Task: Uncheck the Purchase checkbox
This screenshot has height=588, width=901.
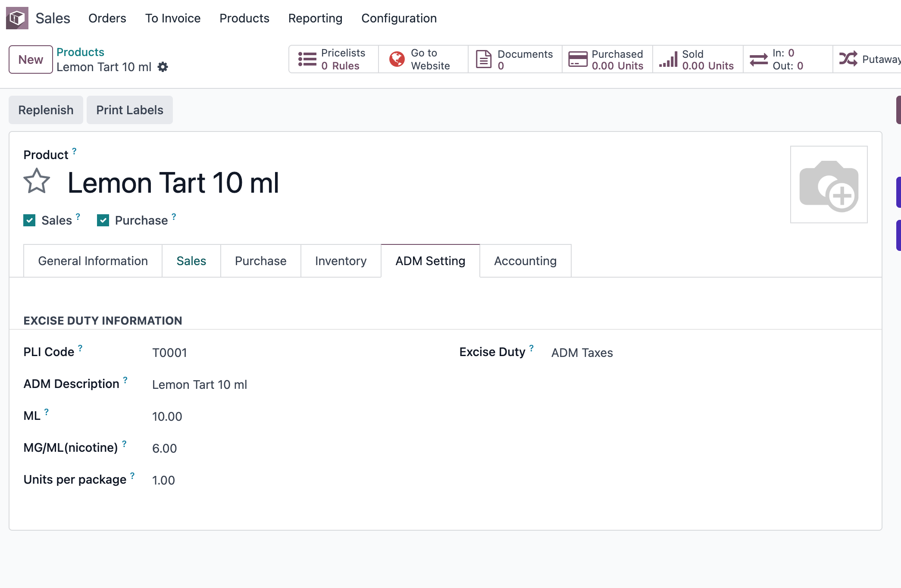Action: [103, 221]
